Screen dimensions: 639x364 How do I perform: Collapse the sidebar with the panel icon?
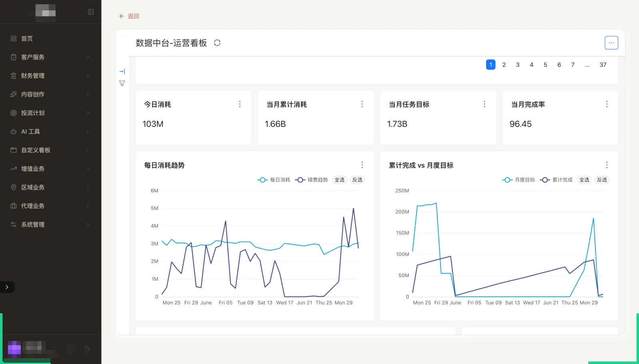point(91,12)
